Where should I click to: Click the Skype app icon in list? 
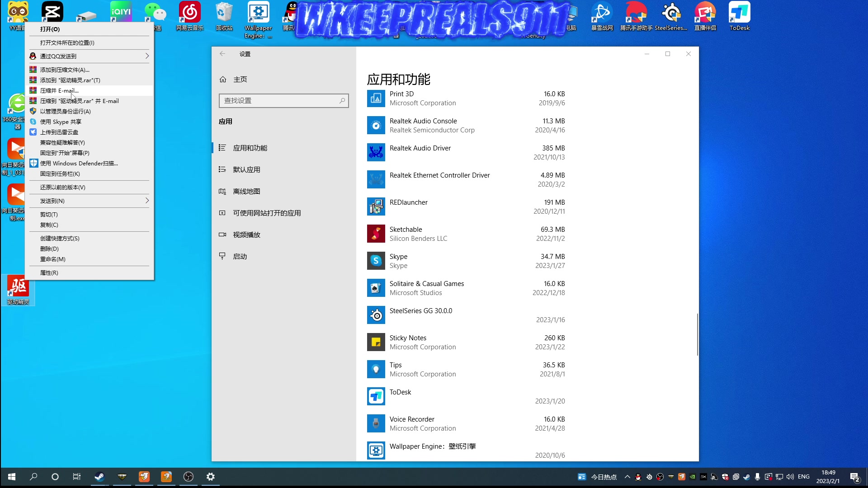pos(376,261)
